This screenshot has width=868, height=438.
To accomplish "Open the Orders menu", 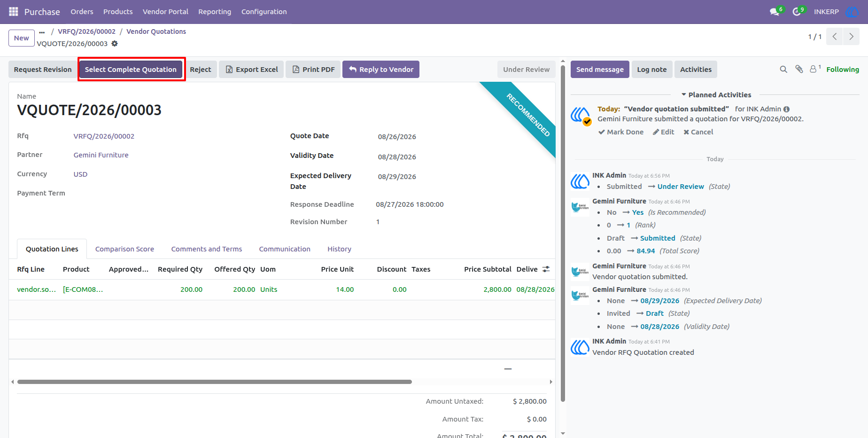I will pyautogui.click(x=82, y=12).
